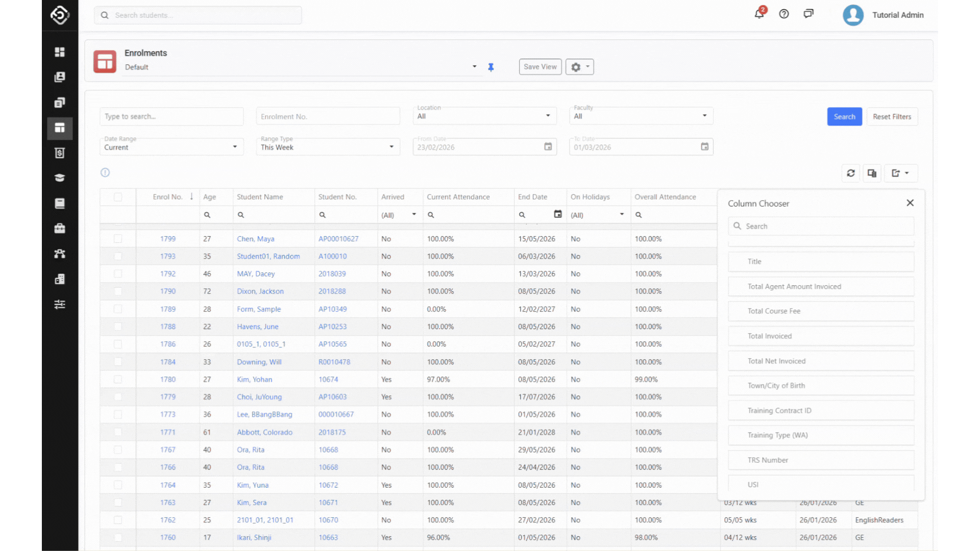Image resolution: width=980 pixels, height=551 pixels.
Task: Open the graduation cap sidebar icon
Action: pos(60,178)
